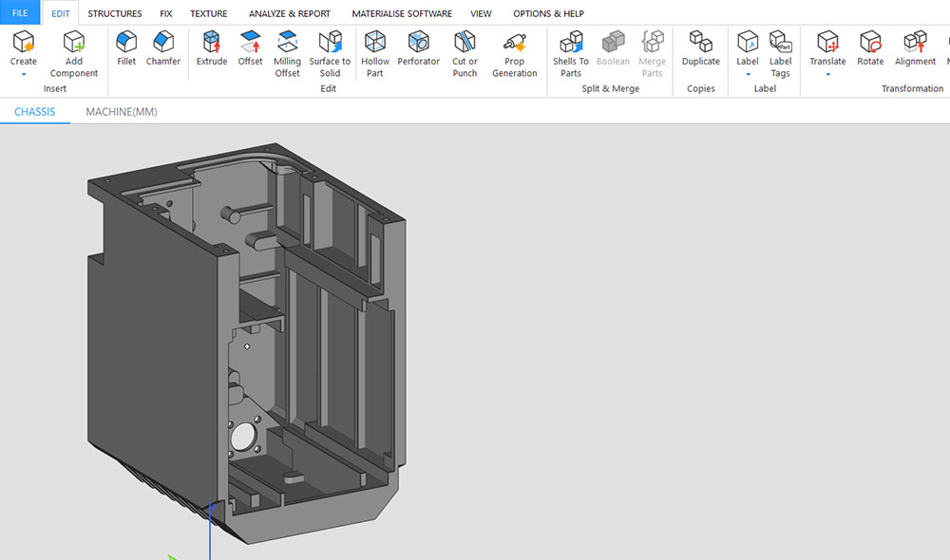Switch to the STRUCTURES ribbon tab
The image size is (950, 560).
(x=115, y=13)
